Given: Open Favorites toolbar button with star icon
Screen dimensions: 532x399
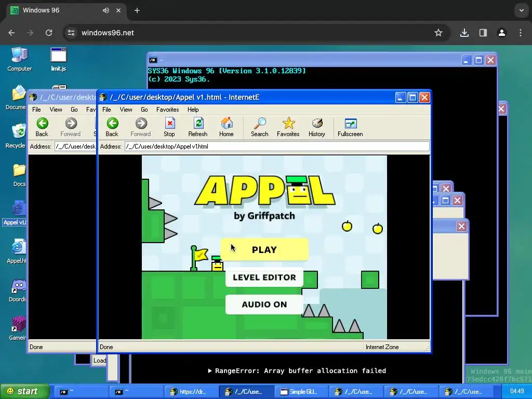Looking at the screenshot, I should tap(288, 127).
